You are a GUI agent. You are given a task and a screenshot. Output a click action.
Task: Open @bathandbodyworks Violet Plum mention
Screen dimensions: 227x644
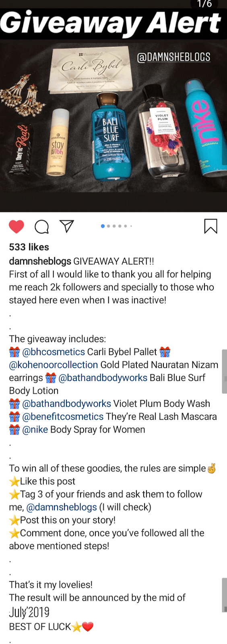point(67,403)
